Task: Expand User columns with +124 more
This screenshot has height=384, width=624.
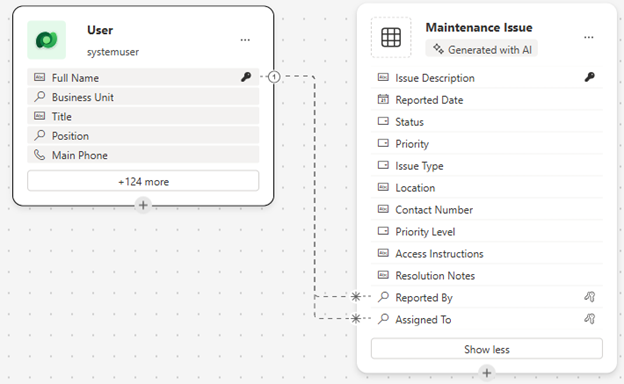Action: tap(143, 181)
